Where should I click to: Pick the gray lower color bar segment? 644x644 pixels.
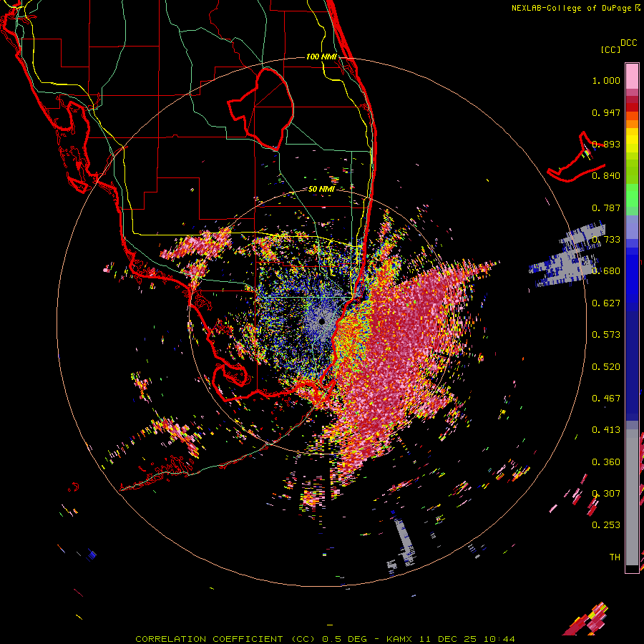[x=632, y=497]
